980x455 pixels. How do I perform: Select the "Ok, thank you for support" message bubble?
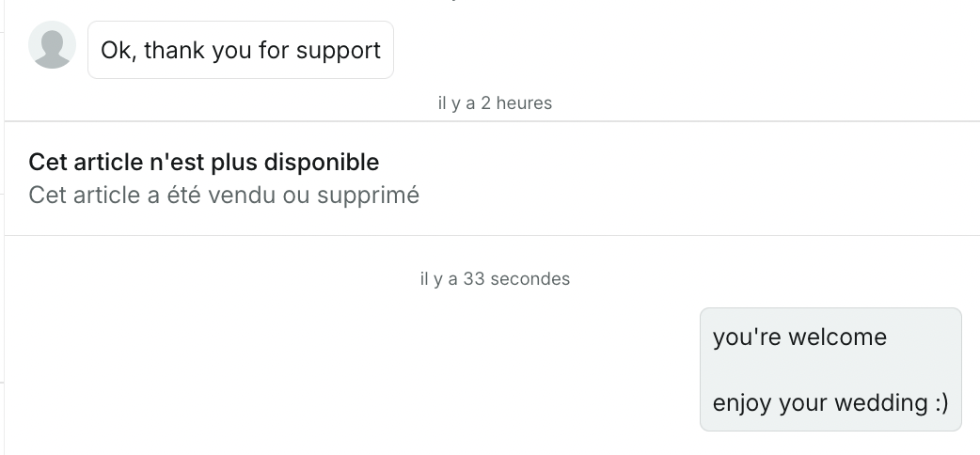240,50
